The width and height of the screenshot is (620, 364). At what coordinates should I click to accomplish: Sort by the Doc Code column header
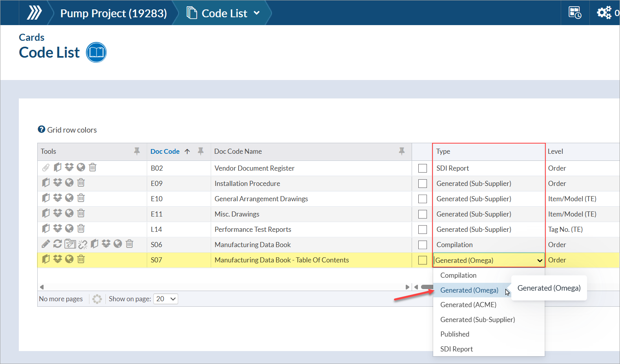(x=165, y=151)
